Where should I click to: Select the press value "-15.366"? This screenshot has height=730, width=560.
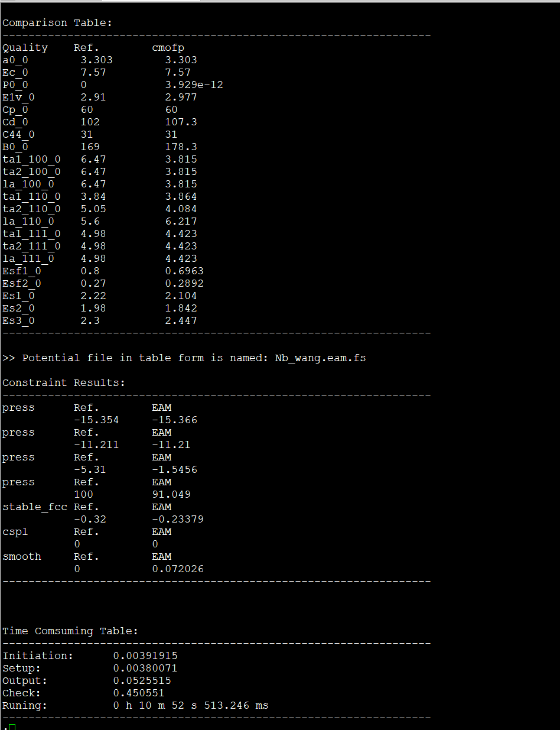(175, 420)
